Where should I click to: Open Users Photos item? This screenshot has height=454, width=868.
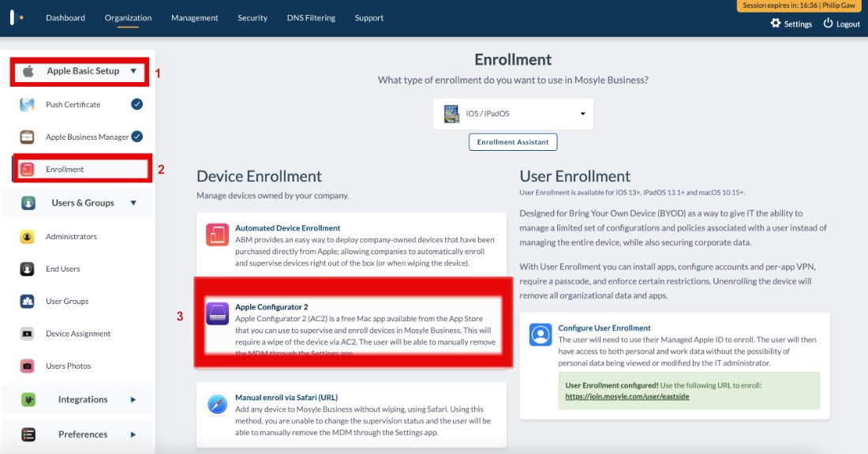(68, 366)
